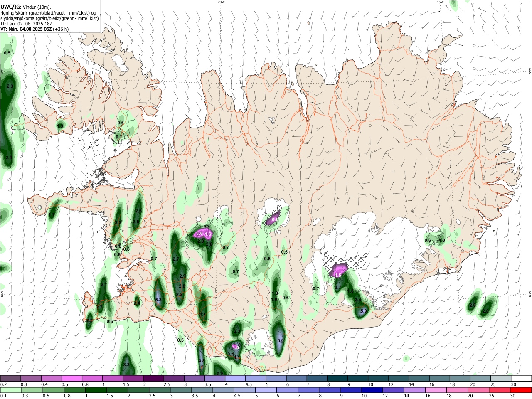Pick the bright pink 0.5 swatch in snow legend
Image resolution: width=532 pixels, height=399 pixels.
tap(71, 379)
